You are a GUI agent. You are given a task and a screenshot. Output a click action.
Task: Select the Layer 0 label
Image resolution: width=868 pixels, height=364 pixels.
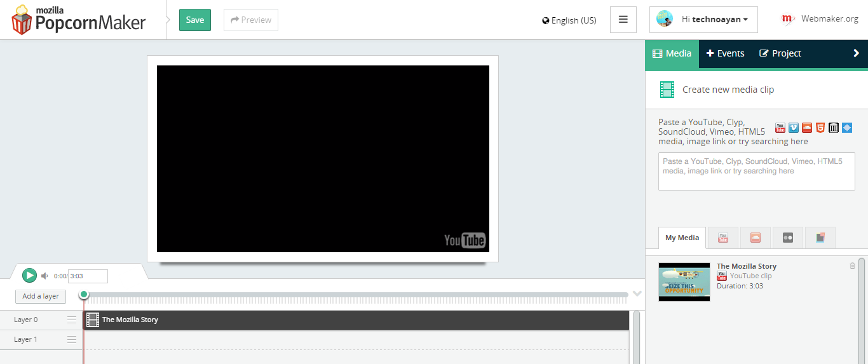tap(26, 320)
